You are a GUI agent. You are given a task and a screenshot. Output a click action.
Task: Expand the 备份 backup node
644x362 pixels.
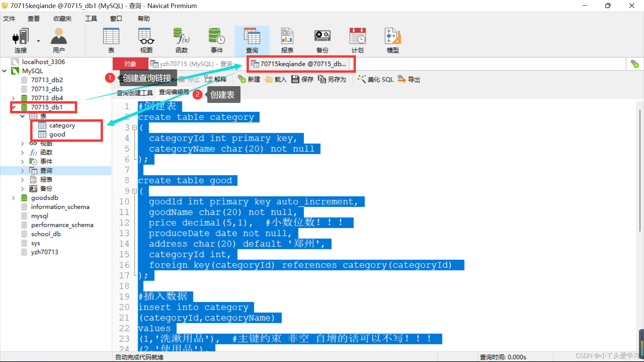click(x=22, y=189)
